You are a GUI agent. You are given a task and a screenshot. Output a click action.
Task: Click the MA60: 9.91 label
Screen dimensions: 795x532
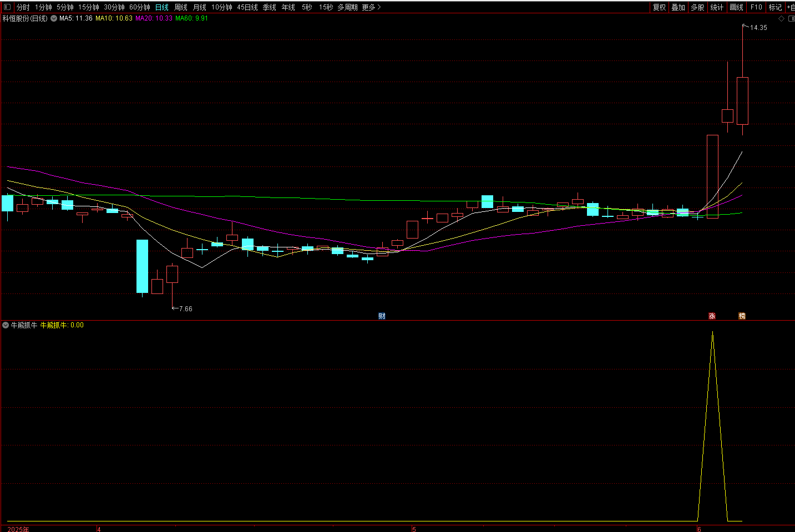click(192, 18)
